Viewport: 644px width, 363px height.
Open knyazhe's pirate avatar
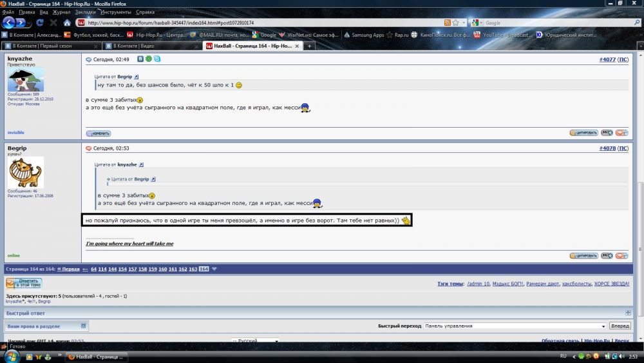(x=26, y=79)
